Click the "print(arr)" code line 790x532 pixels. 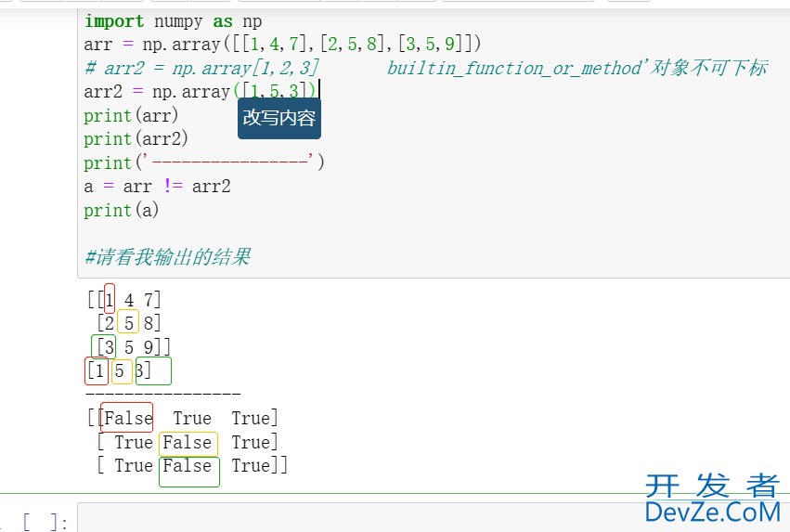[131, 115]
